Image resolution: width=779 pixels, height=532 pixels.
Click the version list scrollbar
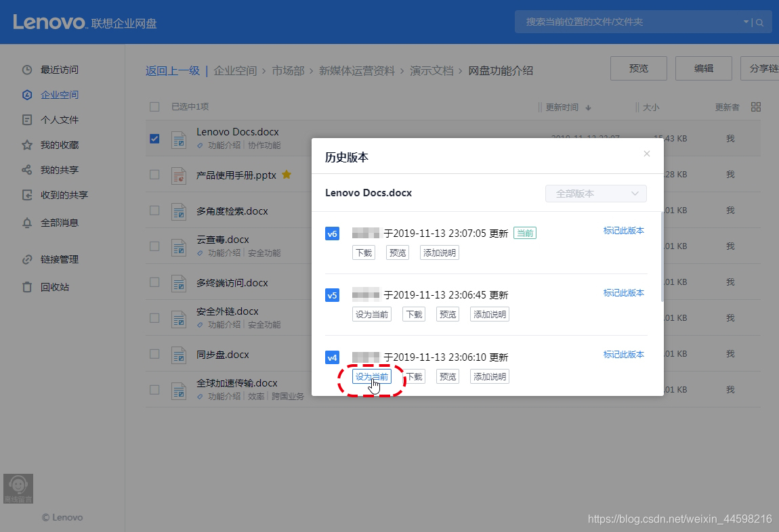click(x=662, y=257)
